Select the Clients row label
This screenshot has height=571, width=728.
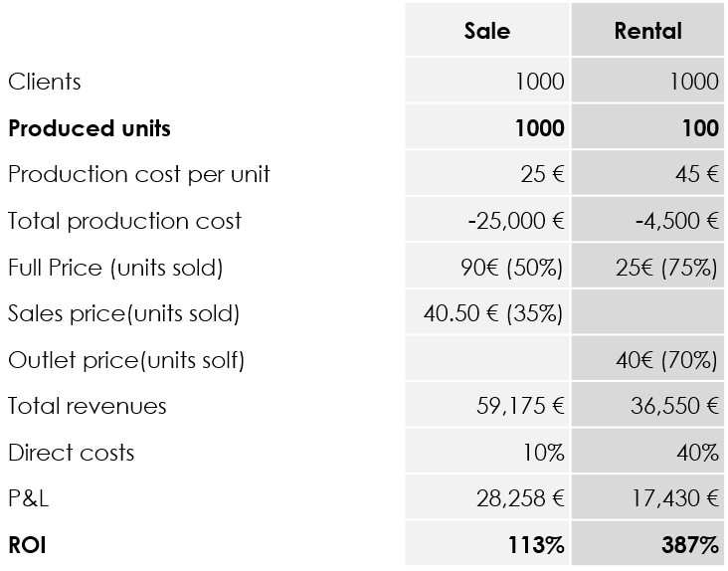pos(45,82)
